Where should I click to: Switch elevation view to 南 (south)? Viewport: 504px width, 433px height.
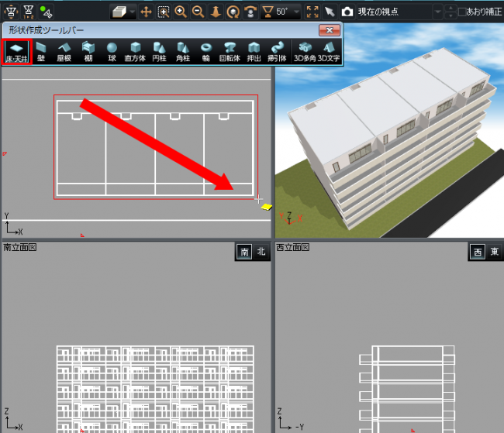(244, 252)
